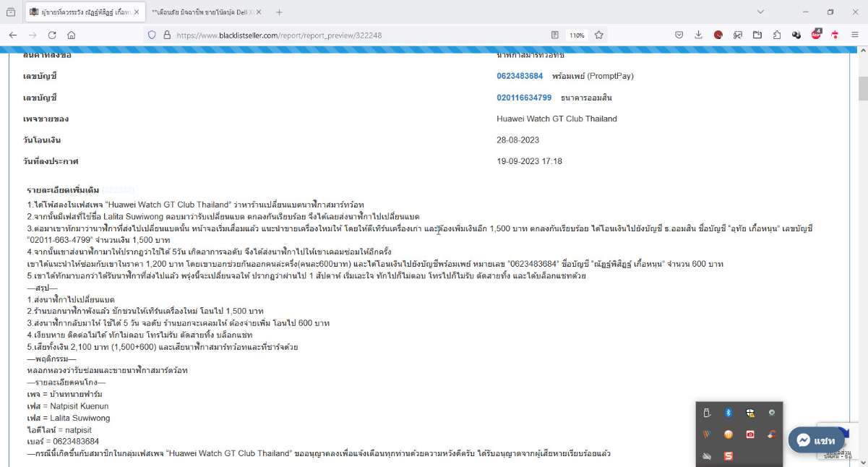Screen dimensions: 868x467
Task: Click the red round extension icon
Action: [718, 35]
